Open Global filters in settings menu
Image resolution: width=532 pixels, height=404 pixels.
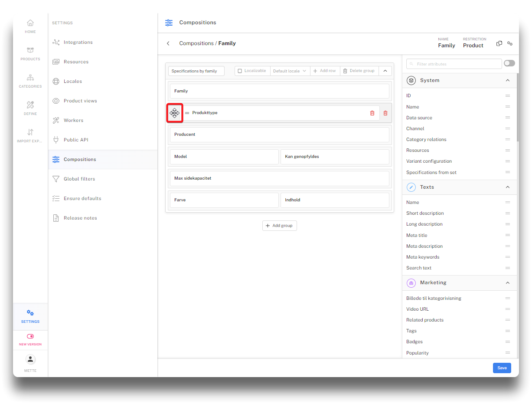(x=79, y=179)
